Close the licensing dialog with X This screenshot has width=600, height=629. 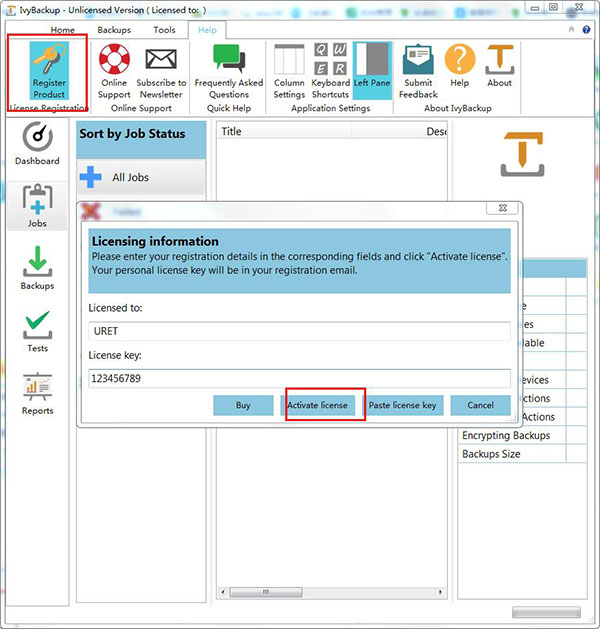pos(502,207)
